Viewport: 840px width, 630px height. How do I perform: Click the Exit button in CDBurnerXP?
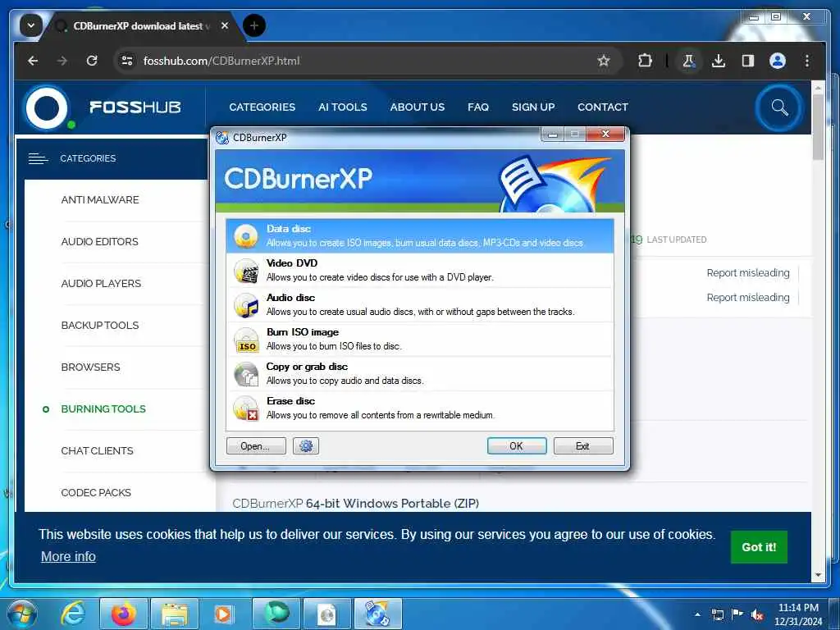[x=583, y=445]
